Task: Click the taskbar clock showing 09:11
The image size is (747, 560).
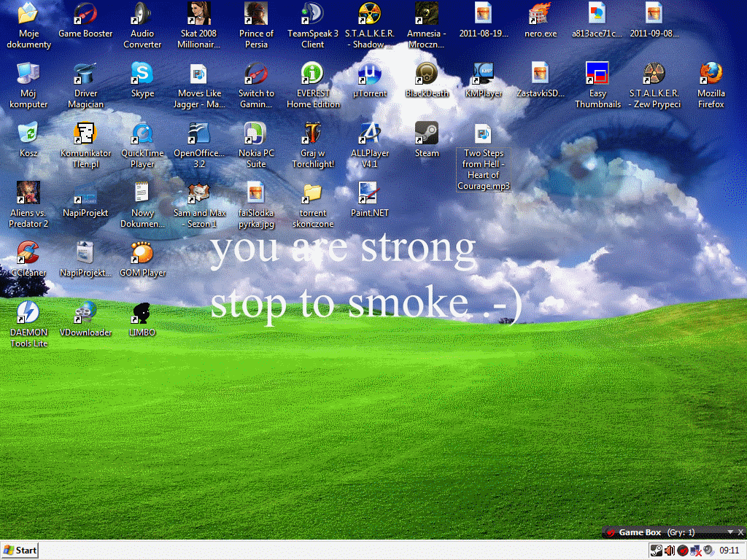Action: pos(729,551)
